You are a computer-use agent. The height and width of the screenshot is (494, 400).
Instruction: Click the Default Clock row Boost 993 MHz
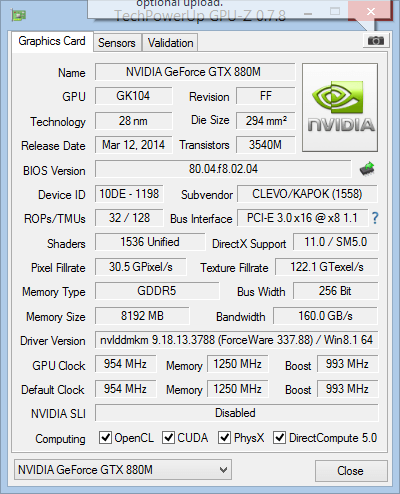click(x=347, y=389)
